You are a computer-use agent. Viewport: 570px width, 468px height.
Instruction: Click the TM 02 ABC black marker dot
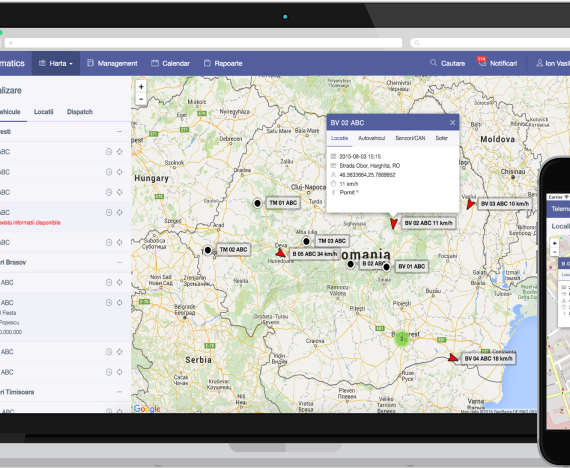point(208,250)
